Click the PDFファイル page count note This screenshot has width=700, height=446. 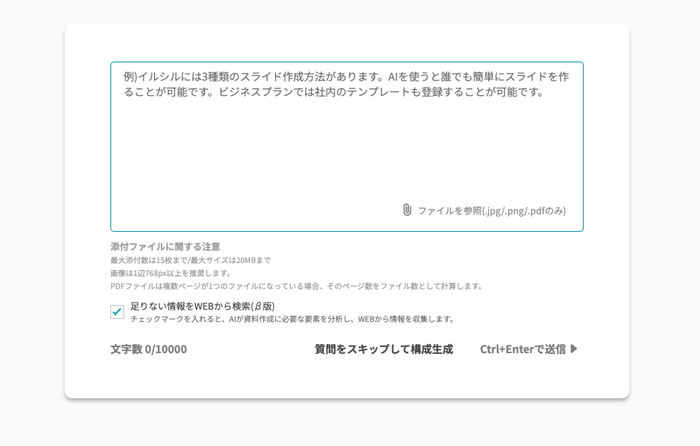[x=296, y=286]
